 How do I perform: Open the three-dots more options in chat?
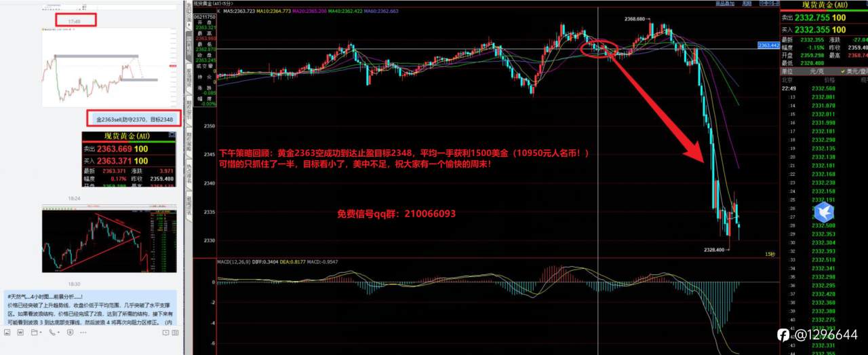coord(83,333)
